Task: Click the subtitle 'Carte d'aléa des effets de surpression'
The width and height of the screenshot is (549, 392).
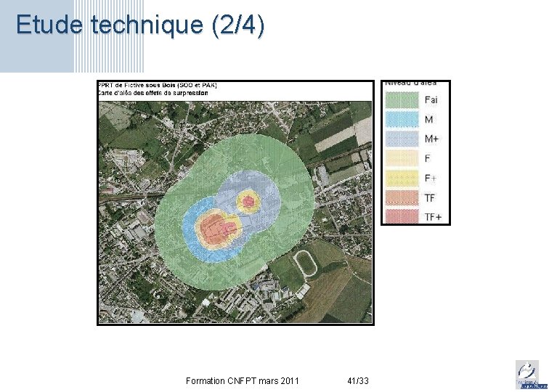Action: pos(153,93)
